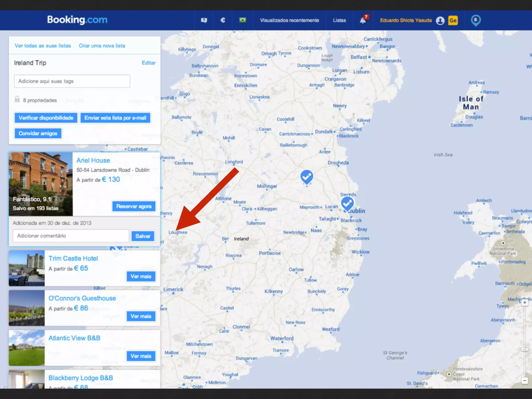
Task: Click the map marker north of Mullingar
Action: [307, 177]
